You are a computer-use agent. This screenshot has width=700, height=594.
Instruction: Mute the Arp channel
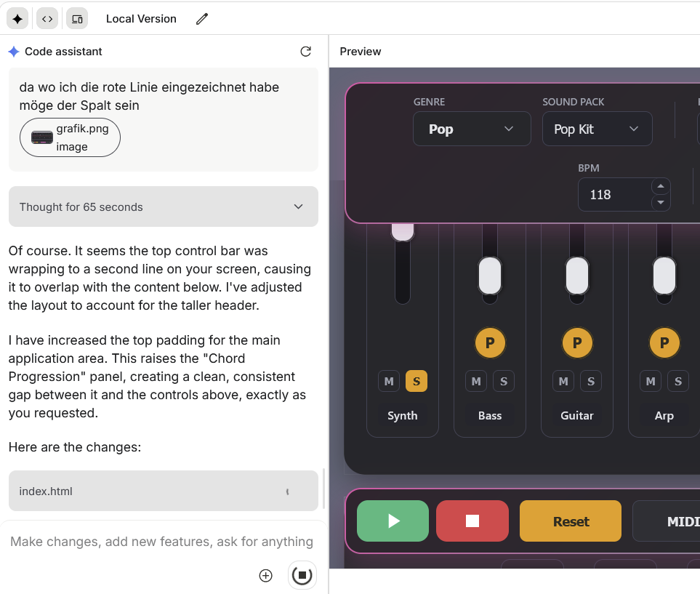click(x=651, y=382)
